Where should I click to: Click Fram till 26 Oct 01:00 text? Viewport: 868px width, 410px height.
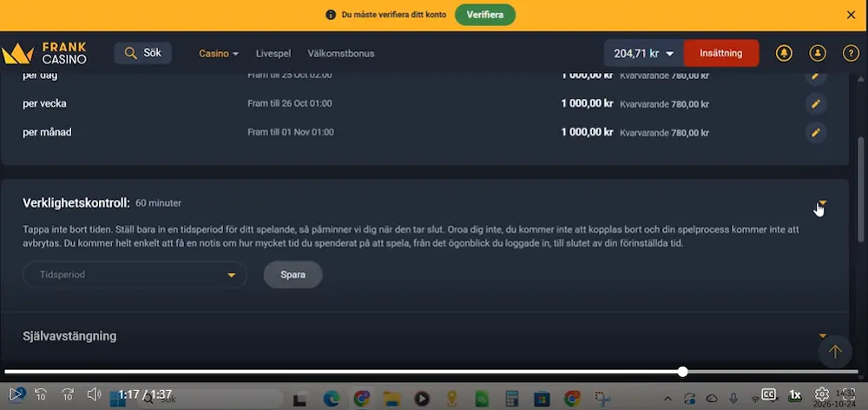pos(290,103)
